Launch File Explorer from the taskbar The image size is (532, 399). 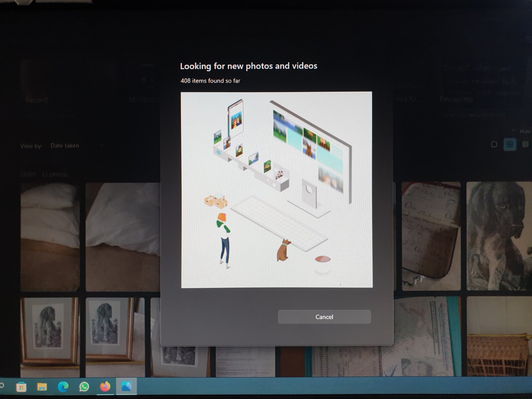coord(42,387)
